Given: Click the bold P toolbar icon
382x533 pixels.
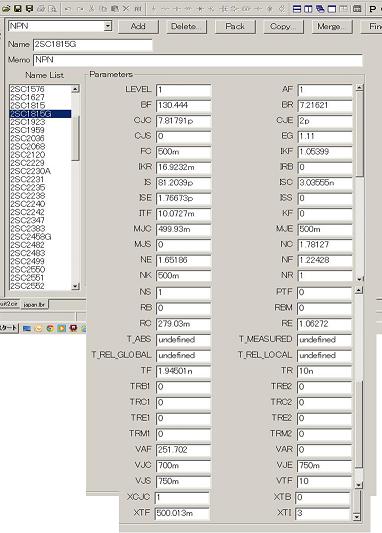Looking at the screenshot, I should coord(372,9).
